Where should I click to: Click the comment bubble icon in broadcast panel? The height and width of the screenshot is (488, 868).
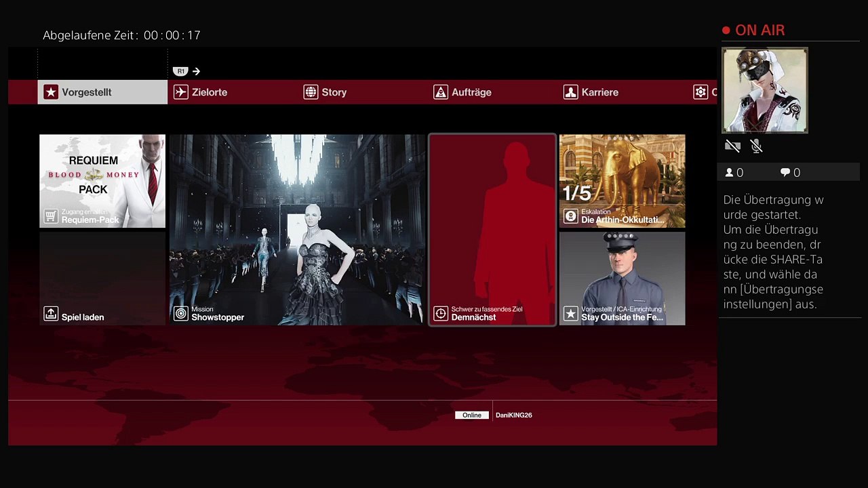coord(785,173)
